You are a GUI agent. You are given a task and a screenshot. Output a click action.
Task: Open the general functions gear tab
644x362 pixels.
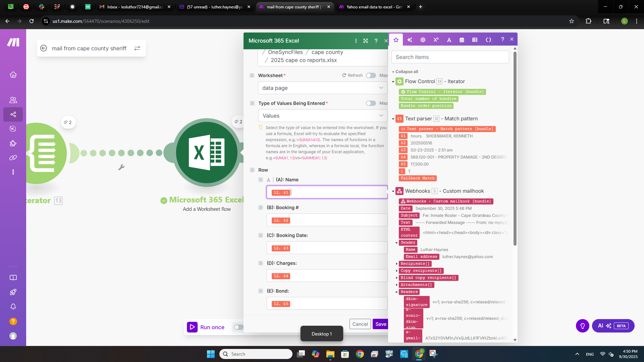pos(423,40)
